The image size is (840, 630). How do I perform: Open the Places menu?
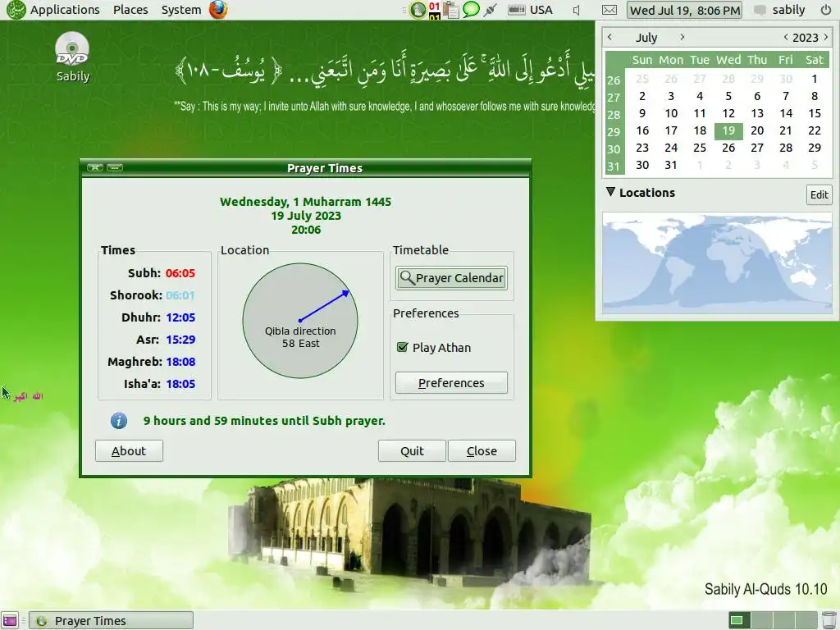[130, 10]
